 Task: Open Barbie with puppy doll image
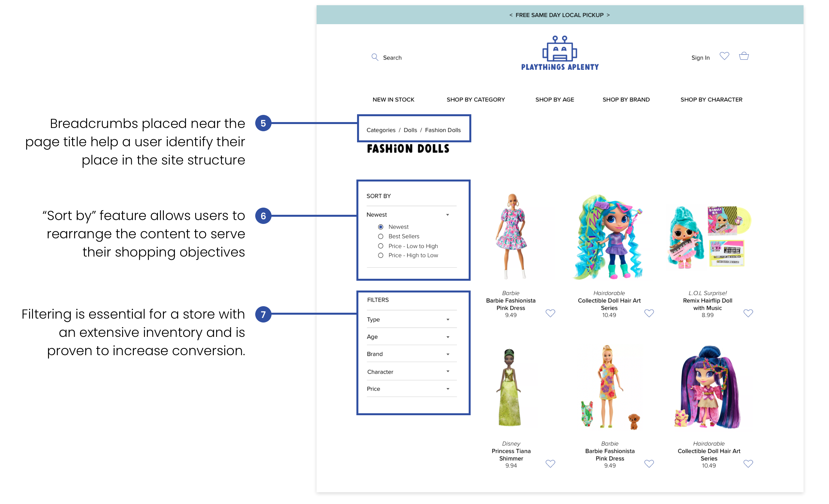coord(610,387)
